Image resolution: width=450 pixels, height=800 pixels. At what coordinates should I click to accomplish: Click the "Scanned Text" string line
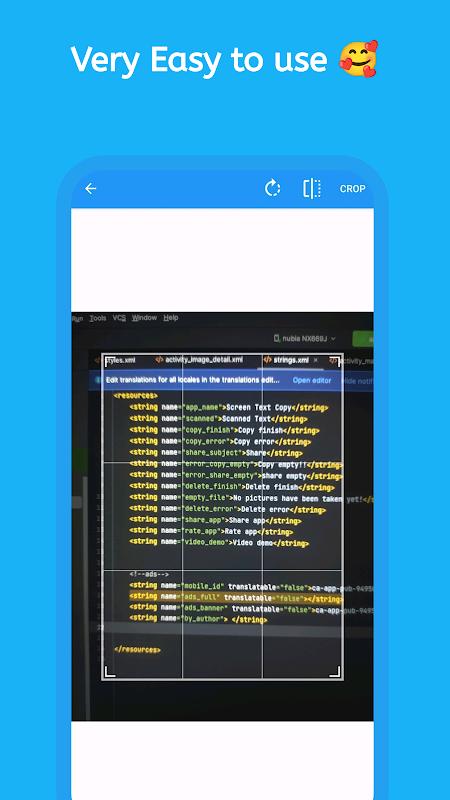point(218,419)
